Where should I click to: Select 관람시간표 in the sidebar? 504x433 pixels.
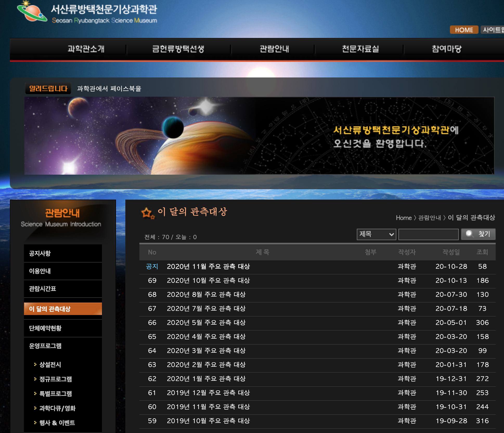(x=43, y=288)
